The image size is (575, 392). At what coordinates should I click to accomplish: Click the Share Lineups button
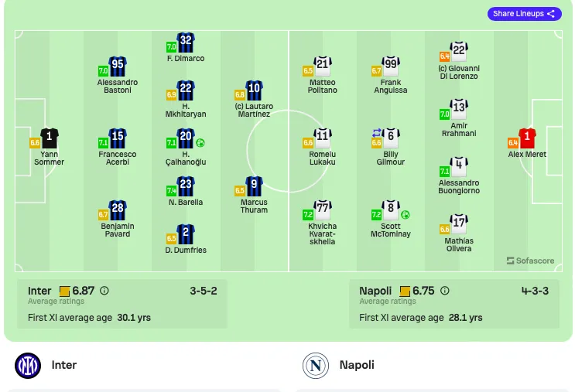pyautogui.click(x=525, y=14)
